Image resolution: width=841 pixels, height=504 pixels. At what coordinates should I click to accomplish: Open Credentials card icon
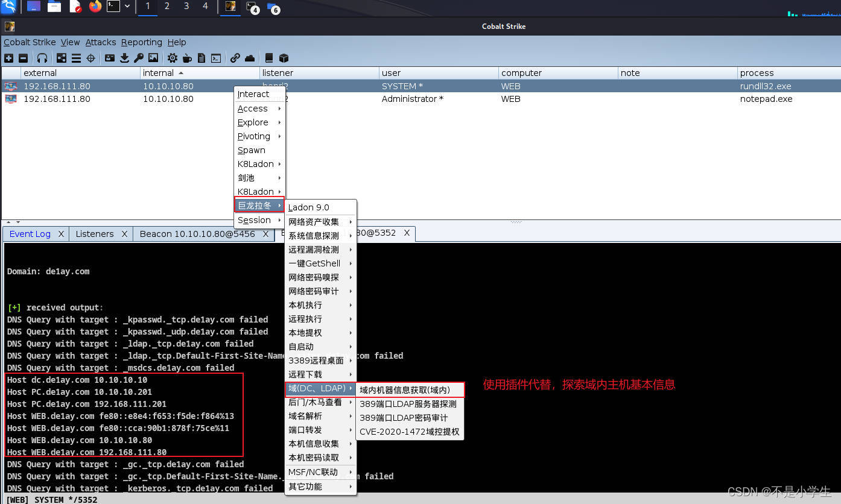click(110, 58)
